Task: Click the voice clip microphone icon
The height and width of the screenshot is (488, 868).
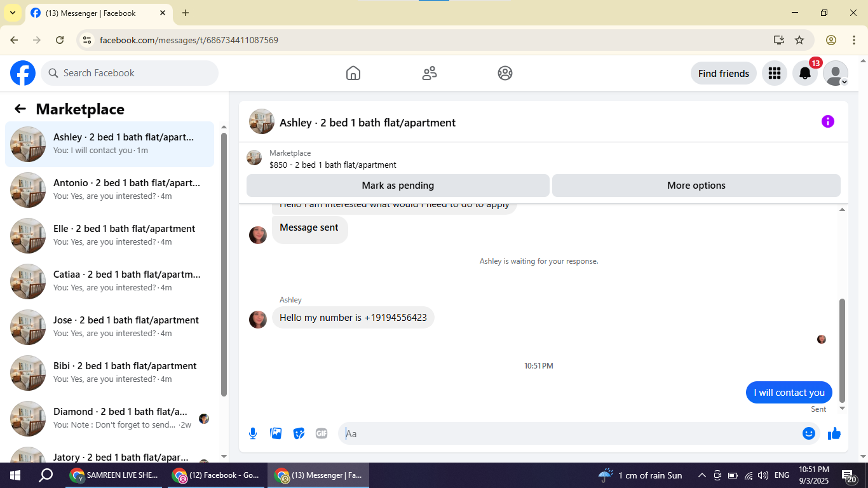Action: click(x=253, y=433)
